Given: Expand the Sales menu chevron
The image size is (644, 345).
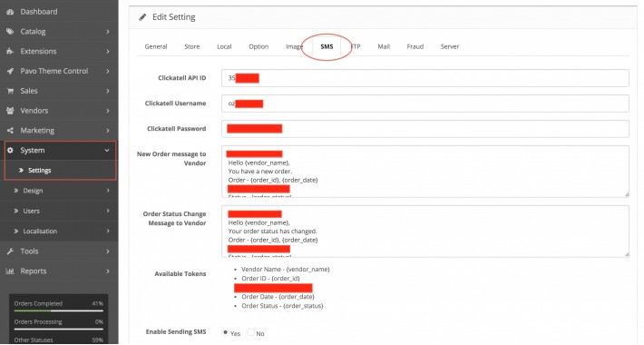Looking at the screenshot, I should coord(108,91).
